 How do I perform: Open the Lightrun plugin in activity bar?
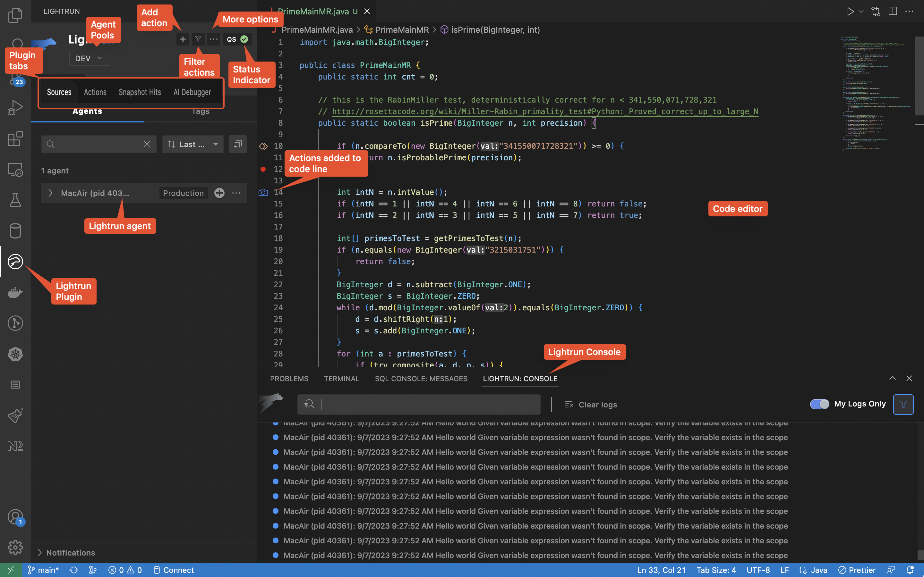point(15,262)
